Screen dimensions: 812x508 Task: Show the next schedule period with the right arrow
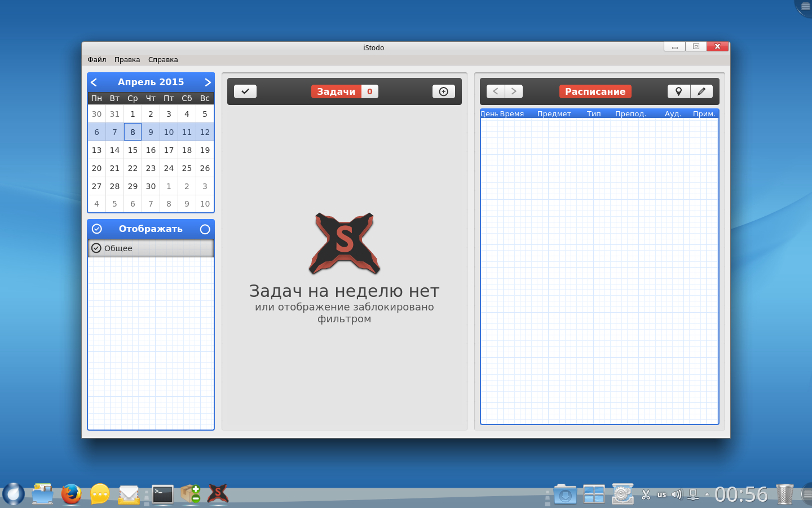coord(514,91)
